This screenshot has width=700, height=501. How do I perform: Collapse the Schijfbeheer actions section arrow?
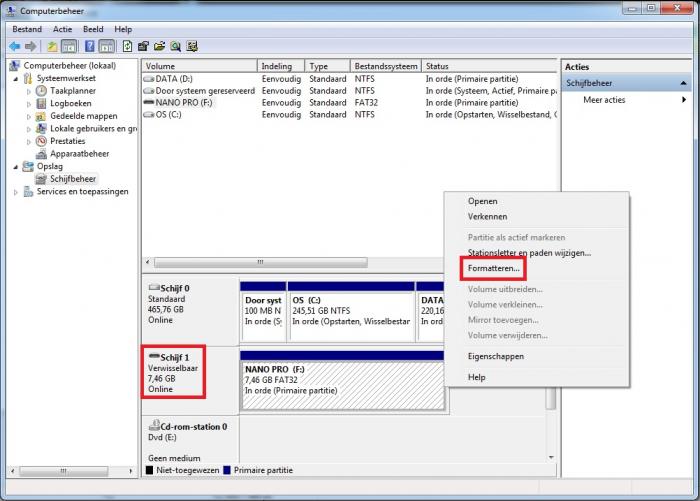(683, 83)
